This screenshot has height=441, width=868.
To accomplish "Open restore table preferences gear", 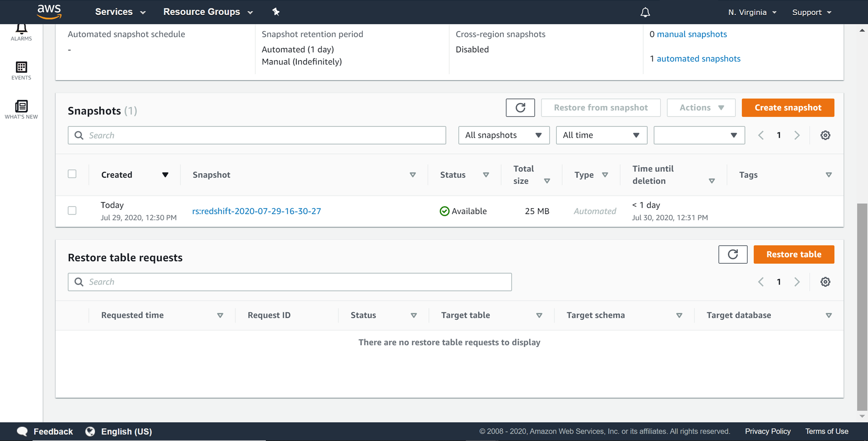I will pyautogui.click(x=825, y=282).
